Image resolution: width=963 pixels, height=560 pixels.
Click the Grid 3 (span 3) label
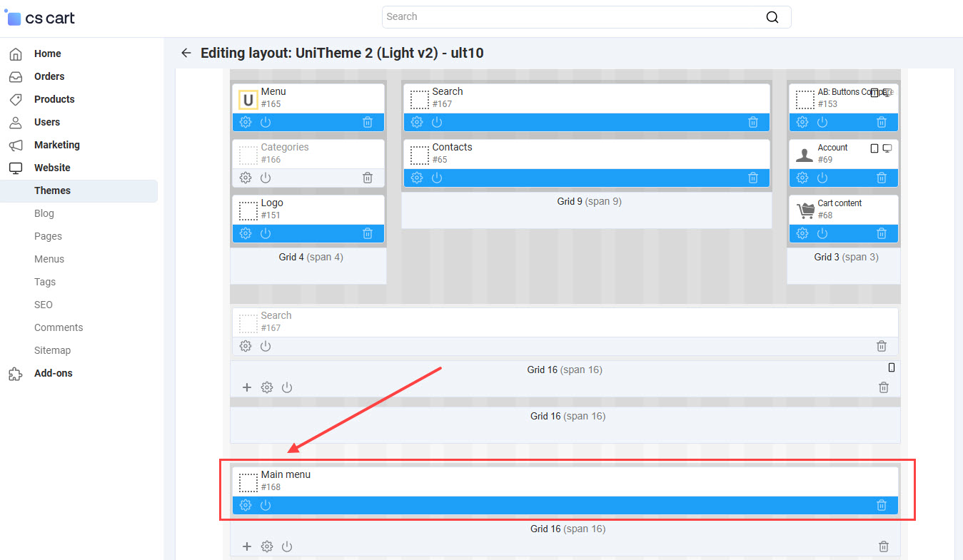click(846, 257)
